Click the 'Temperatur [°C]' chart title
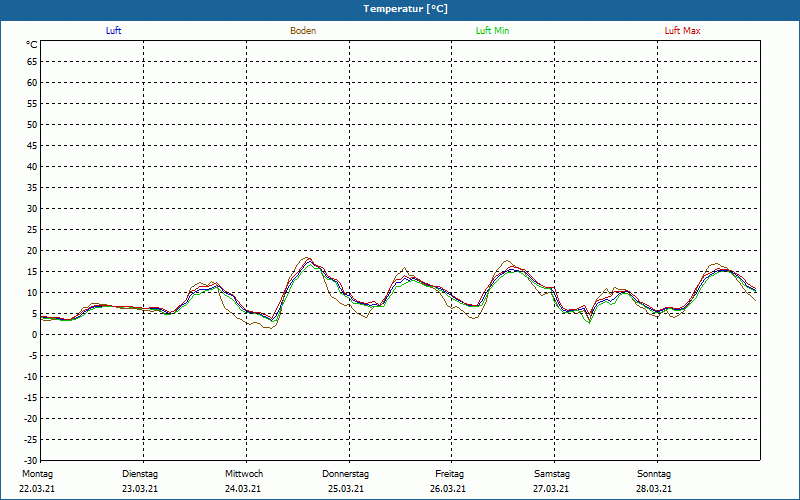This screenshot has width=800, height=500. (x=406, y=9)
